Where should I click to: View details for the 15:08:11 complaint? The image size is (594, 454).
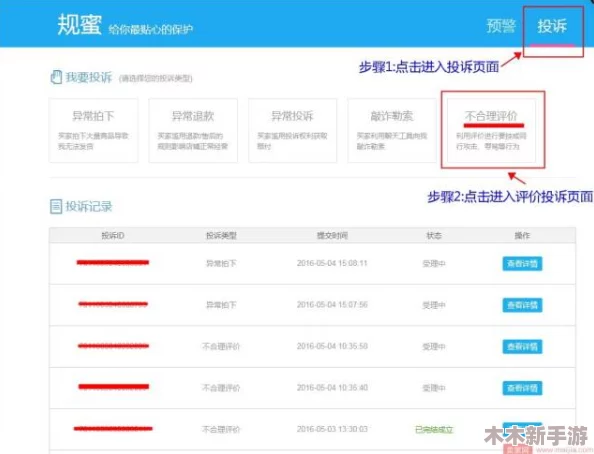coord(522,263)
